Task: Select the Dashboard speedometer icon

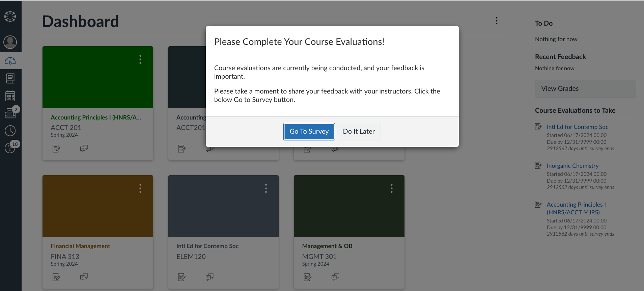Action: [10, 61]
